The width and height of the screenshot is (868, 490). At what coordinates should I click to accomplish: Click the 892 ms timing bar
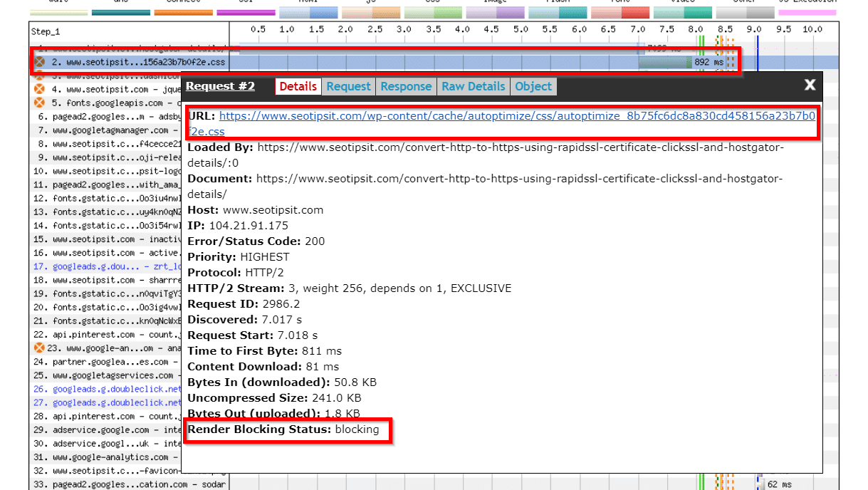664,63
